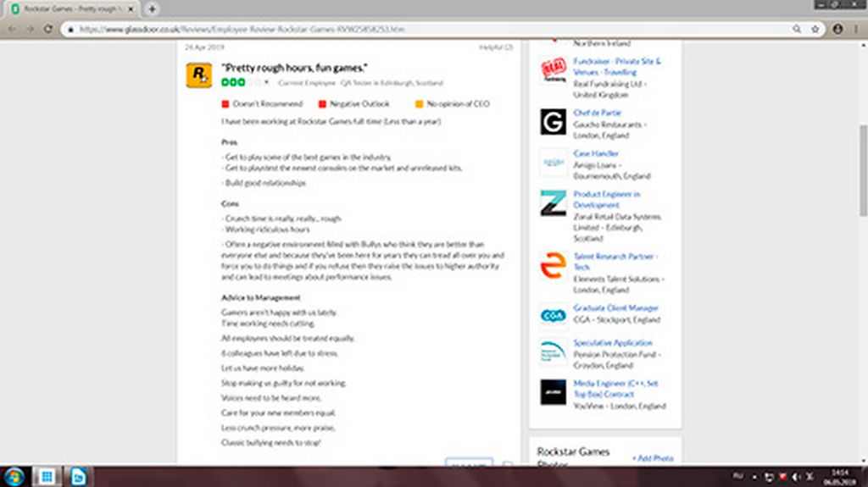This screenshot has height=487, width=868.
Task: Open the blue document app in taskbar
Action: coord(78,477)
